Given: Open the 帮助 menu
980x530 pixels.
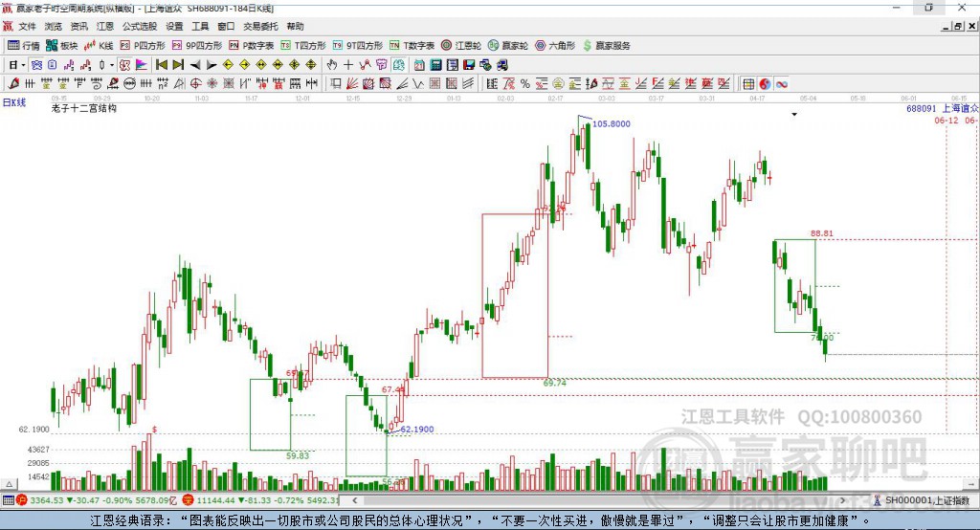Looking at the screenshot, I should click(x=295, y=26).
